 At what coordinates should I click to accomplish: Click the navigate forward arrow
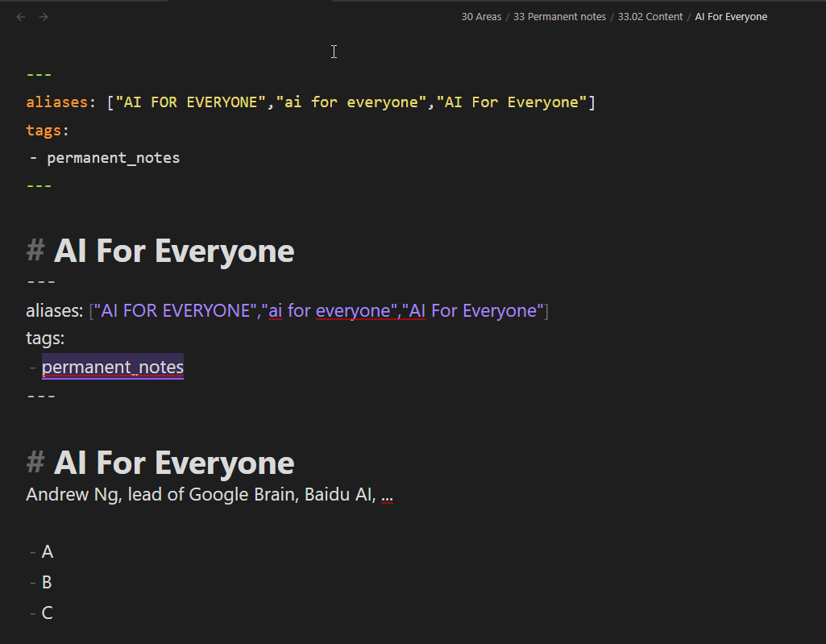tap(44, 17)
